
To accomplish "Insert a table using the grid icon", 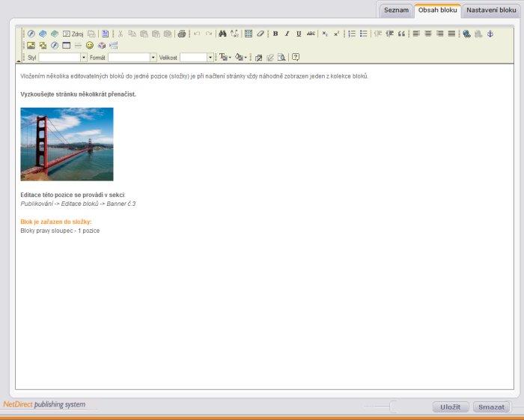I will [x=249, y=34].
